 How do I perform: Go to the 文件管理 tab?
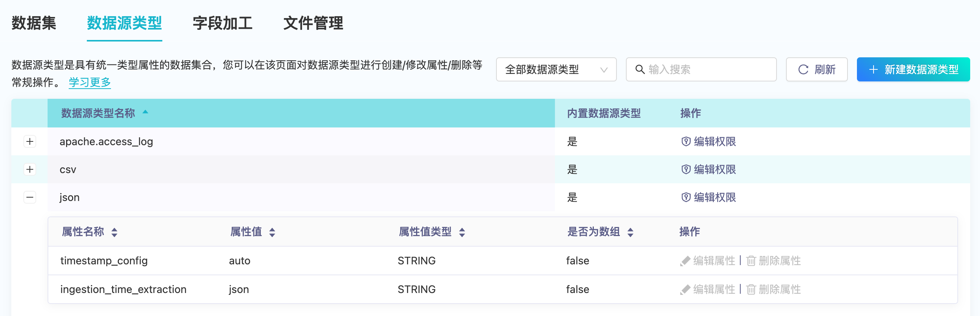tap(313, 23)
